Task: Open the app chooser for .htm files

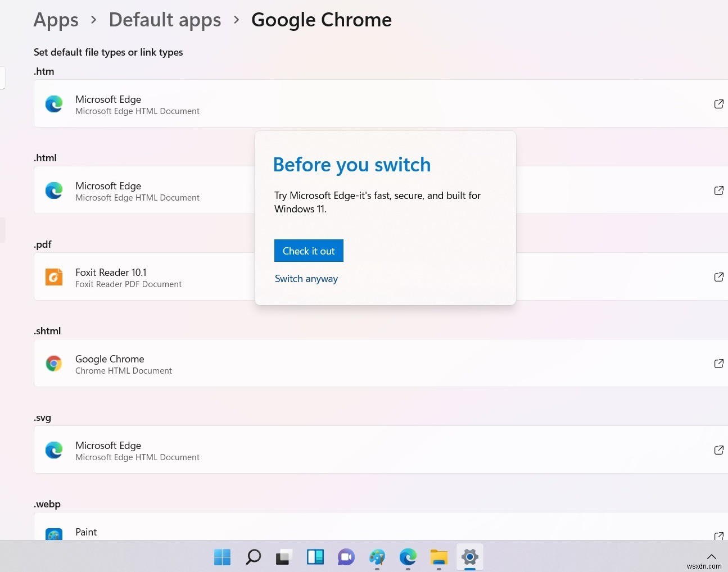Action: coord(718,103)
